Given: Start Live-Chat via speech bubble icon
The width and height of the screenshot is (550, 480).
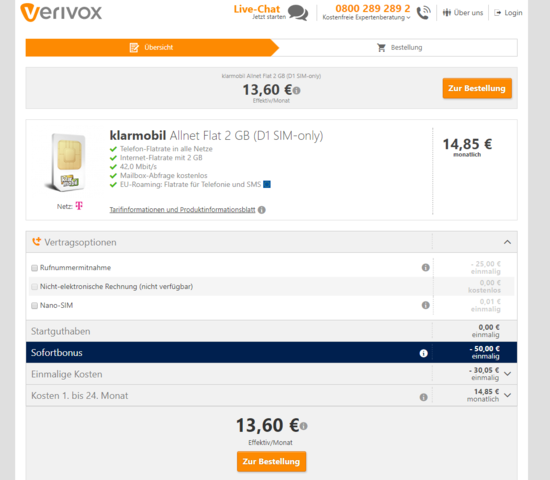Looking at the screenshot, I should pos(298,13).
